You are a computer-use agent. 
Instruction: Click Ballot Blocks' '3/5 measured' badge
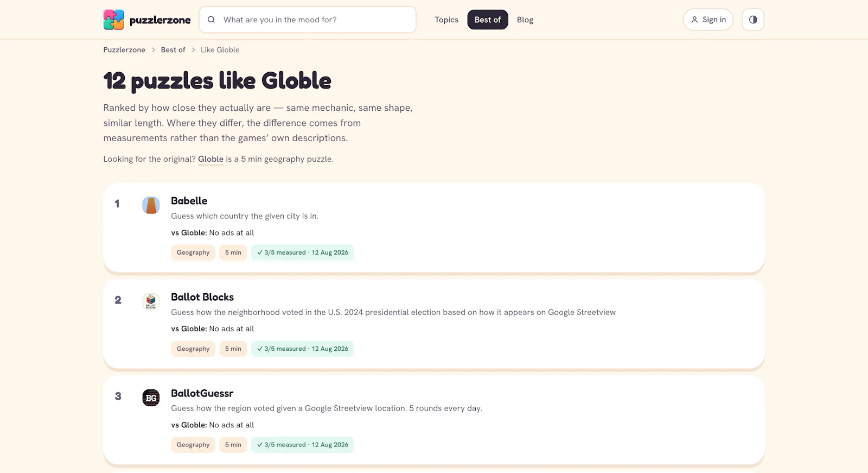coord(303,349)
